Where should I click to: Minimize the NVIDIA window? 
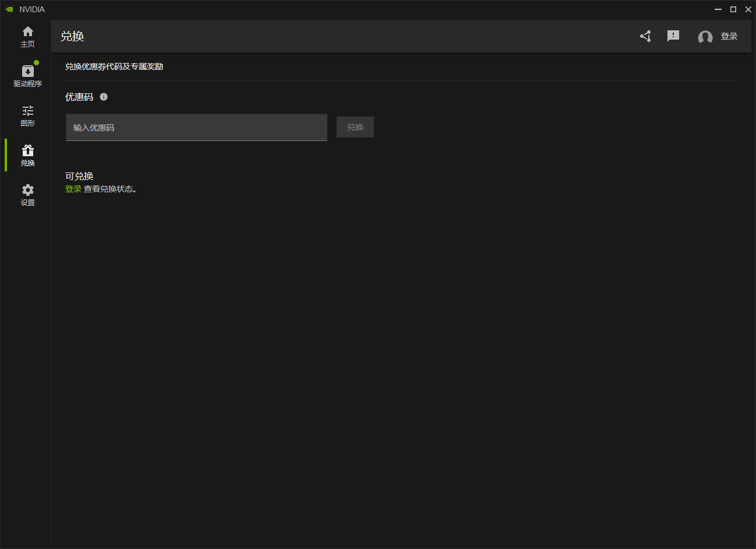(718, 9)
